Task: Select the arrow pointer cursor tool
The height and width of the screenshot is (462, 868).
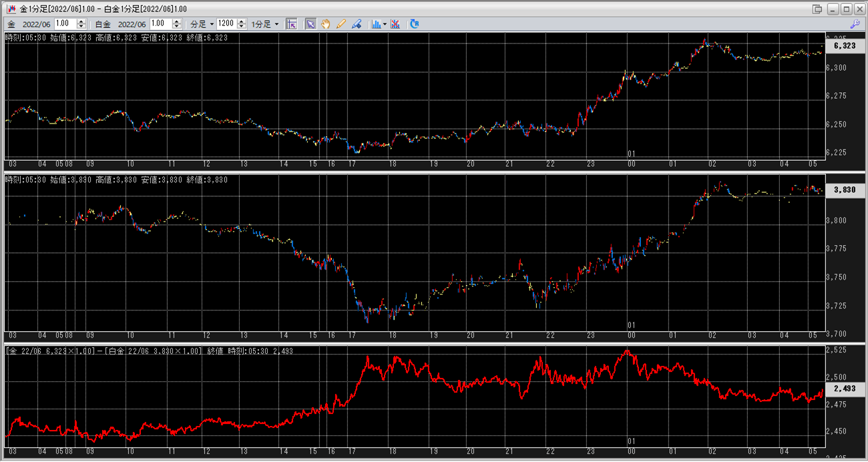Action: [x=310, y=24]
